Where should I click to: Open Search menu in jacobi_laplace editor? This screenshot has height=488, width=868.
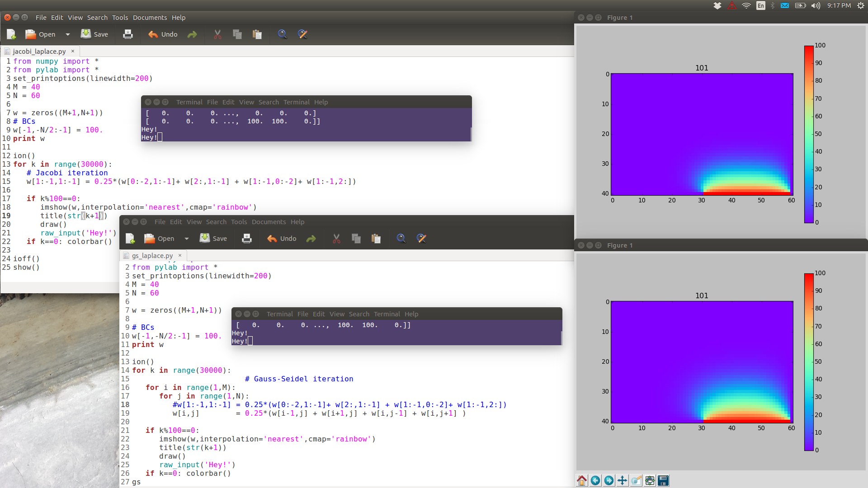(97, 18)
